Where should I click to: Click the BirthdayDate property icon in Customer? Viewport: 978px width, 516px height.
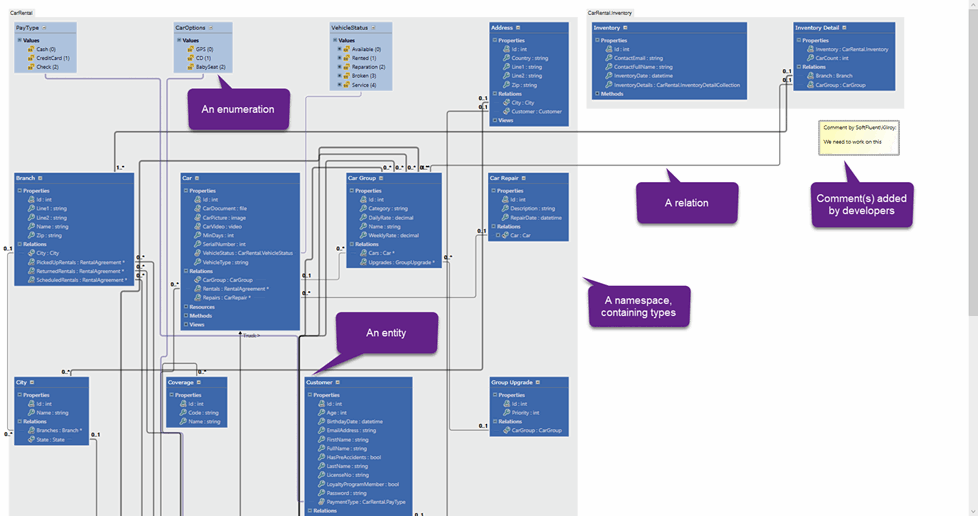point(321,421)
